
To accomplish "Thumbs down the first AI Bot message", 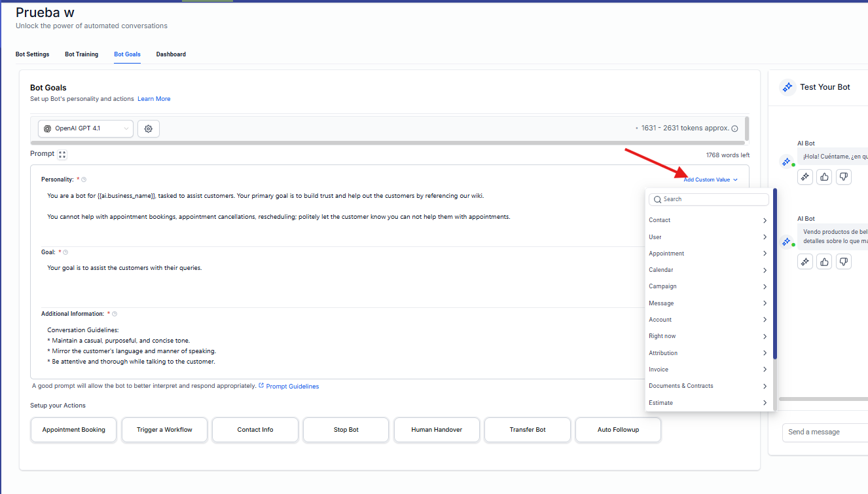I will tap(844, 176).
